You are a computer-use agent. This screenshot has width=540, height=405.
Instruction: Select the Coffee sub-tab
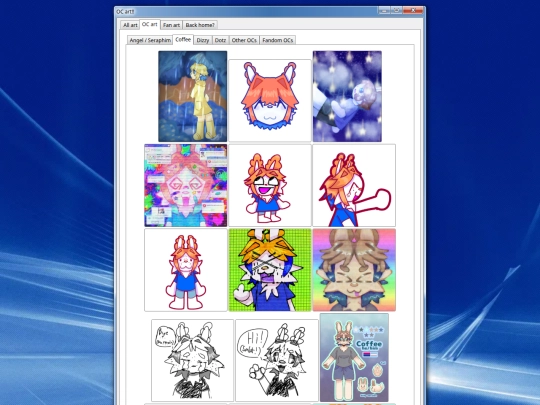point(183,39)
